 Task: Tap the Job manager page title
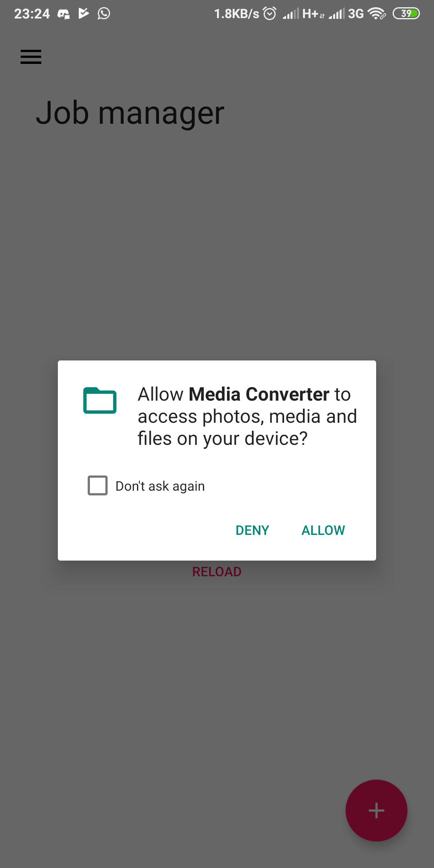pyautogui.click(x=130, y=113)
